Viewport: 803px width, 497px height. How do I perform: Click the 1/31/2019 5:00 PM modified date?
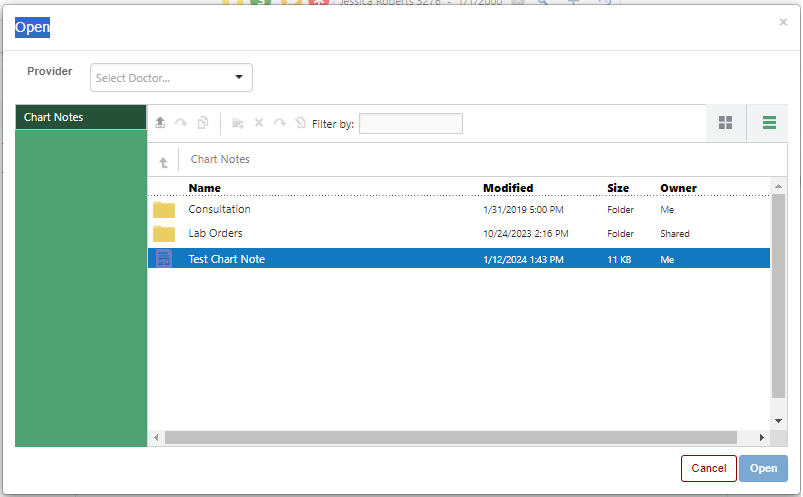523,210
